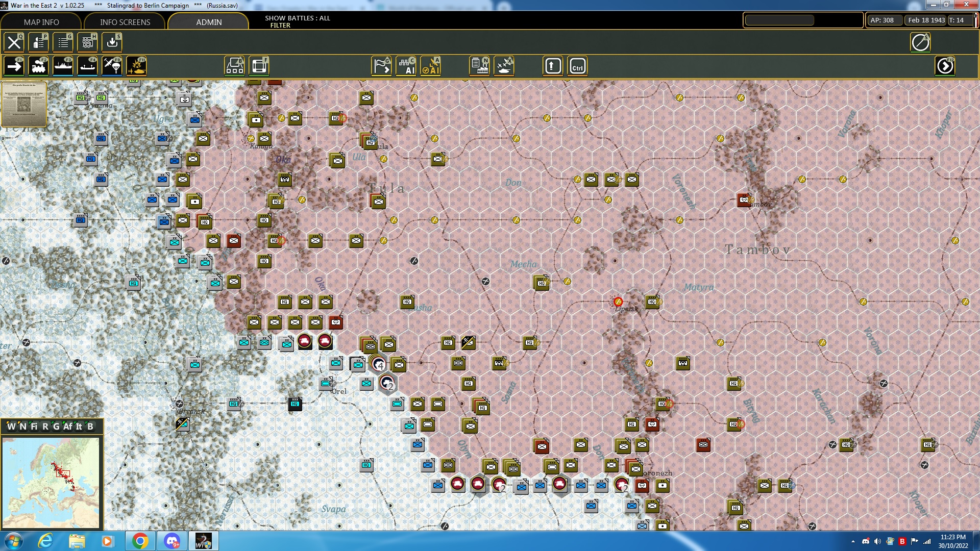Click the minimap to jump view
Image resolution: width=980 pixels, height=551 pixels.
53,482
